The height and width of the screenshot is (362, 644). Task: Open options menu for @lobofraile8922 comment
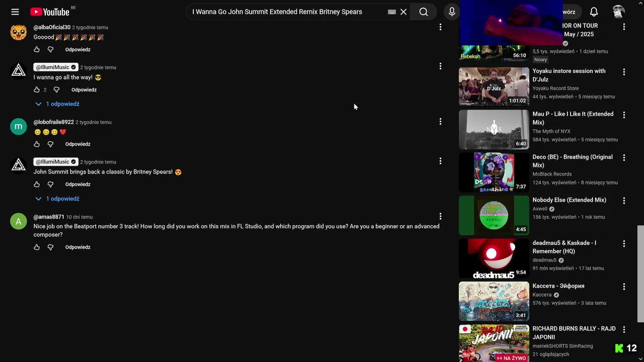click(440, 121)
